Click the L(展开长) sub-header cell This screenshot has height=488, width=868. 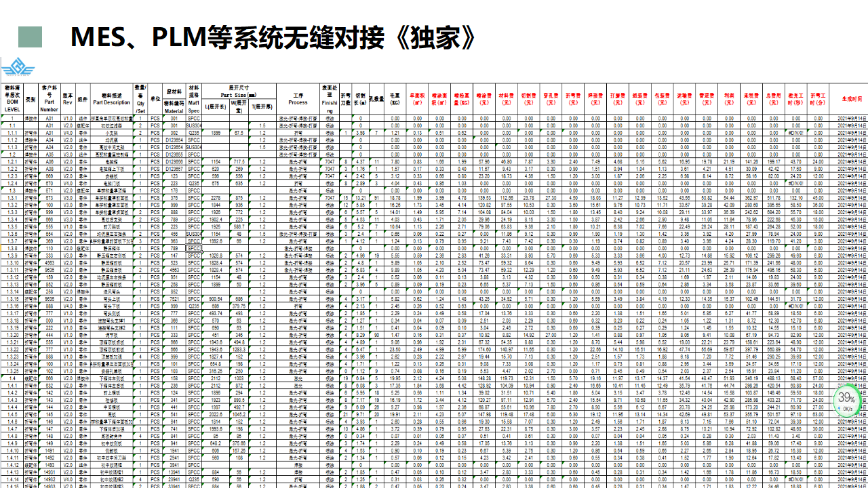tap(216, 107)
